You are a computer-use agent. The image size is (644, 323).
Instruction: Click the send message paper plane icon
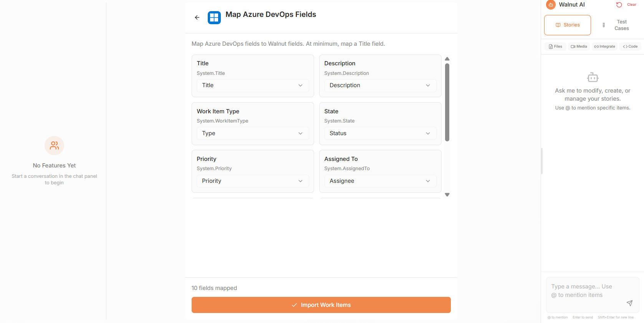pos(629,303)
